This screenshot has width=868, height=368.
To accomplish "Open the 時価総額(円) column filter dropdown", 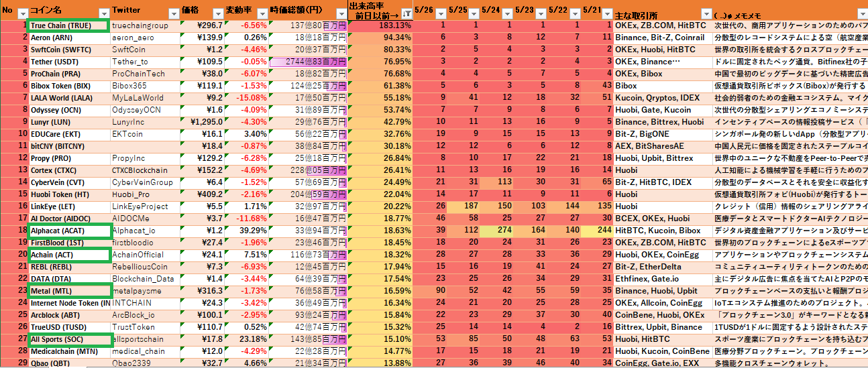I will coord(340,14).
